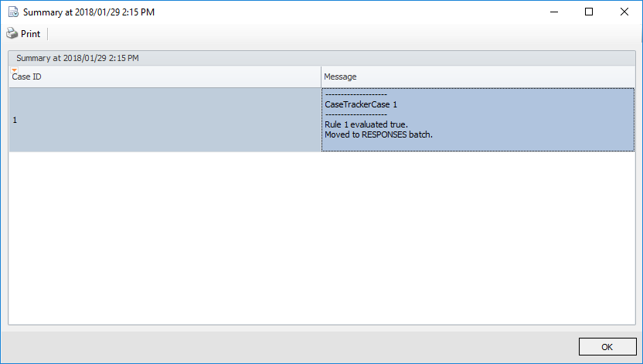Image resolution: width=643 pixels, height=364 pixels.
Task: Click the divider between Case ID and Message
Action: (x=321, y=77)
